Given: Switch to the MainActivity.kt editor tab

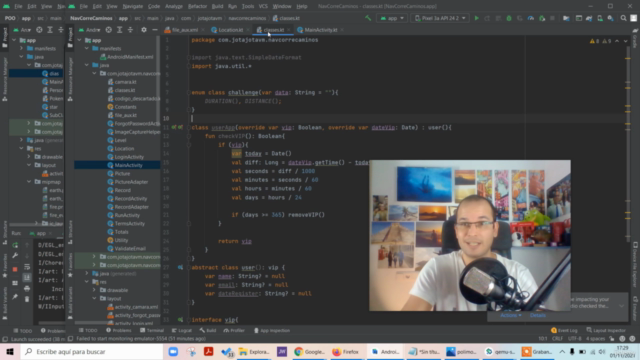Looking at the screenshot, I should [320, 30].
